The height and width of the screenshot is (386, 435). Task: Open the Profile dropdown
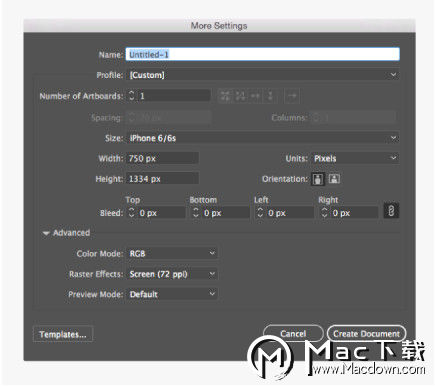pyautogui.click(x=263, y=75)
